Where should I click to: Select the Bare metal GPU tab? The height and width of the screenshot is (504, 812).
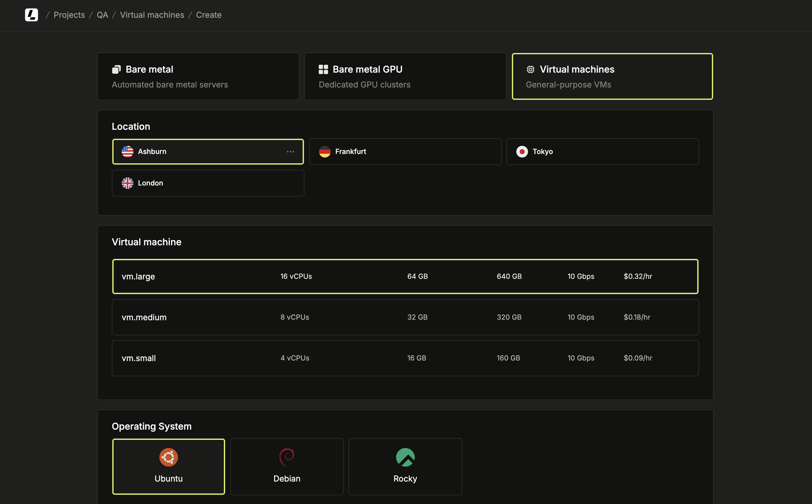(405, 76)
